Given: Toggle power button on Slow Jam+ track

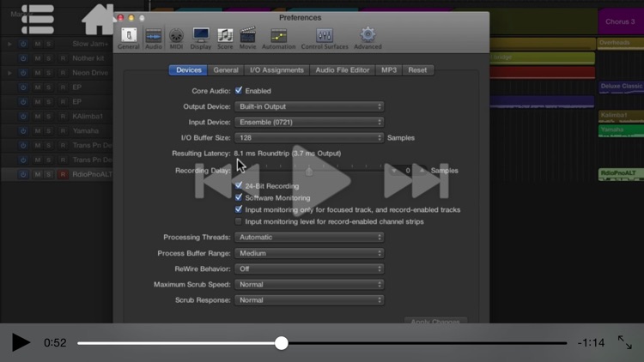Looking at the screenshot, I should point(23,44).
